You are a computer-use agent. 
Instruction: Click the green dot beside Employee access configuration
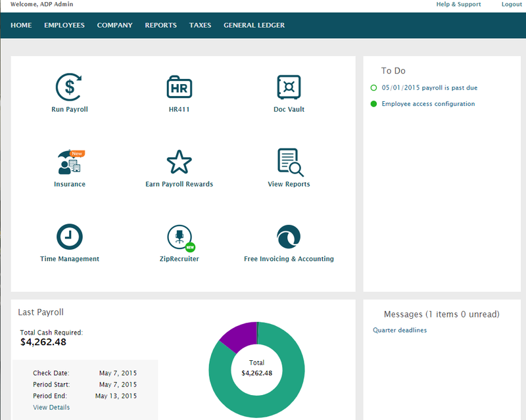tap(373, 104)
